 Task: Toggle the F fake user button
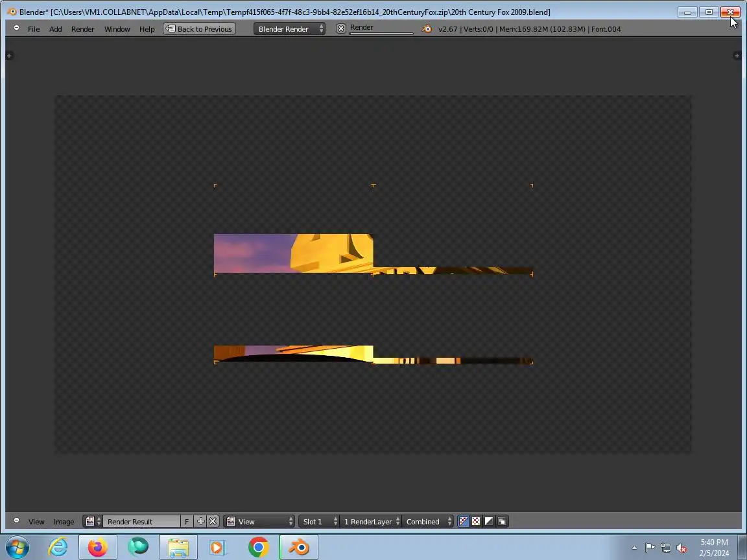point(187,521)
